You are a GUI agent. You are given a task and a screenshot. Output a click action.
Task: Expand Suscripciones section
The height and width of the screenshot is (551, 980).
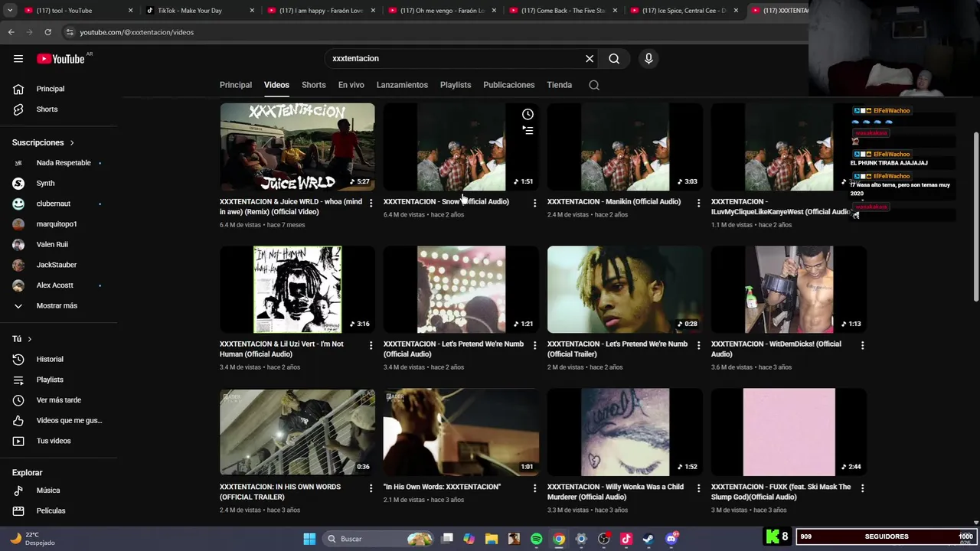43,142
